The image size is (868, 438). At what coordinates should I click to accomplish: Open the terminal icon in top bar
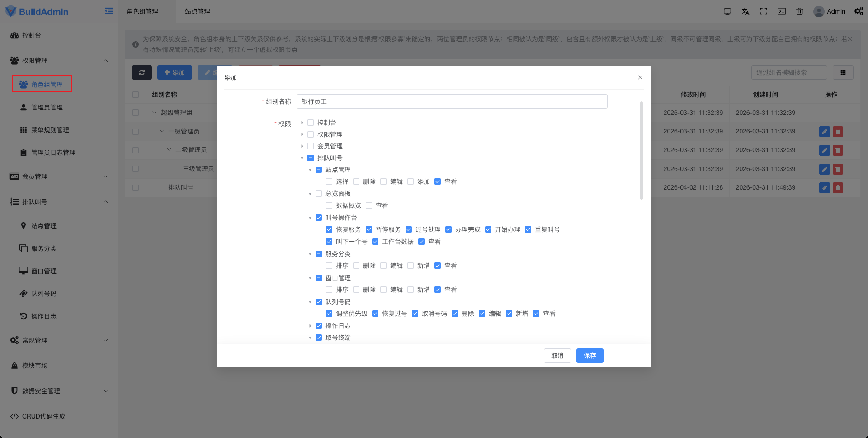pos(782,11)
